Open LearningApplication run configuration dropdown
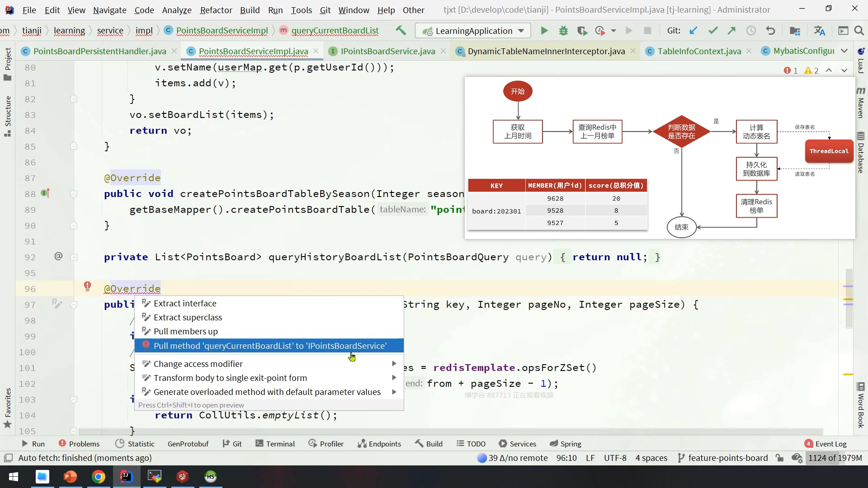Viewport: 868px width, 488px height. [x=473, y=31]
